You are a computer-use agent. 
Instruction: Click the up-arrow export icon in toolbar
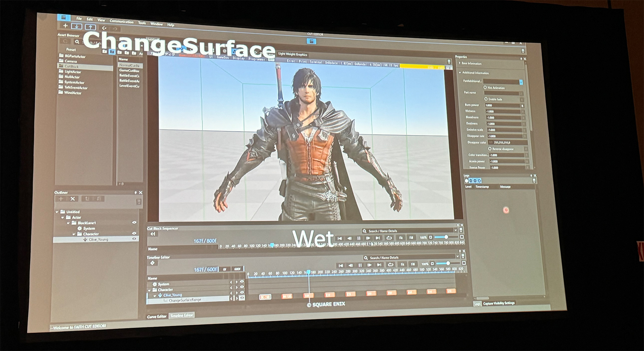point(90,27)
